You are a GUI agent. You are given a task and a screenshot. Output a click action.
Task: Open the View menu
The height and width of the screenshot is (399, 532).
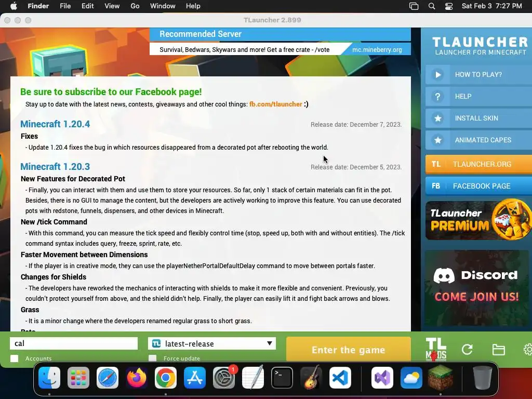(112, 6)
